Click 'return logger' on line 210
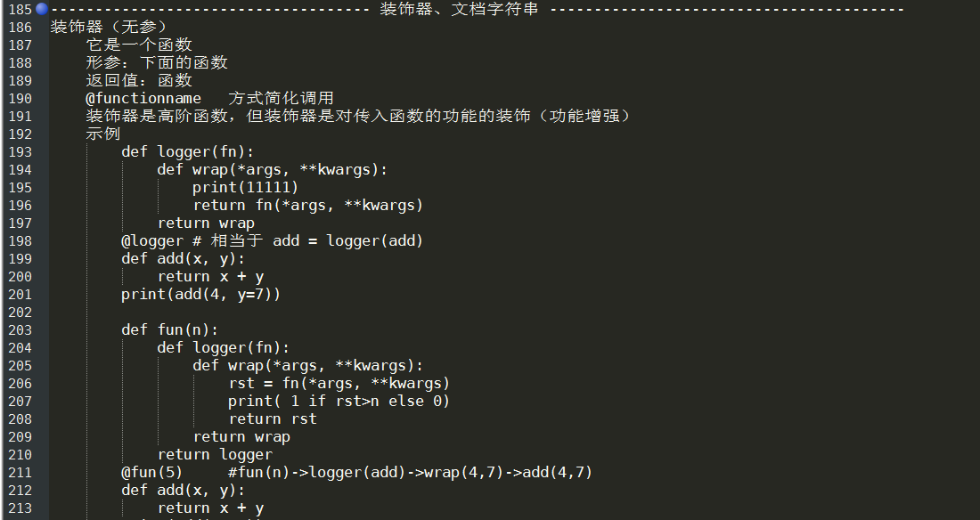Viewport: 980px width, 520px height. [x=215, y=454]
